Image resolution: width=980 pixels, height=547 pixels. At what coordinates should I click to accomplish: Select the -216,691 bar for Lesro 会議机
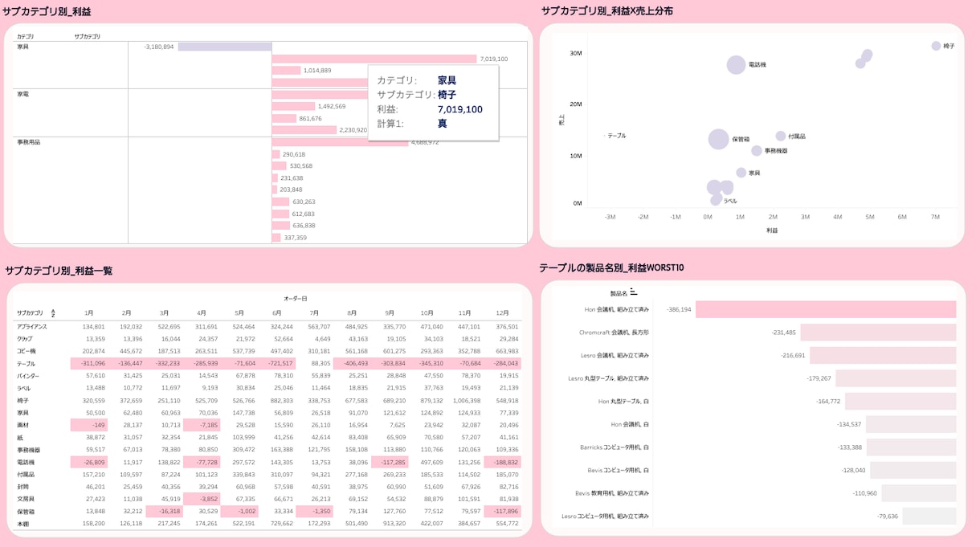click(883, 355)
